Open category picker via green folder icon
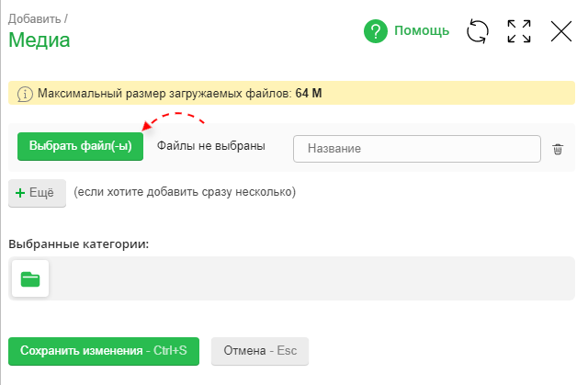This screenshot has width=588, height=385. [x=30, y=279]
